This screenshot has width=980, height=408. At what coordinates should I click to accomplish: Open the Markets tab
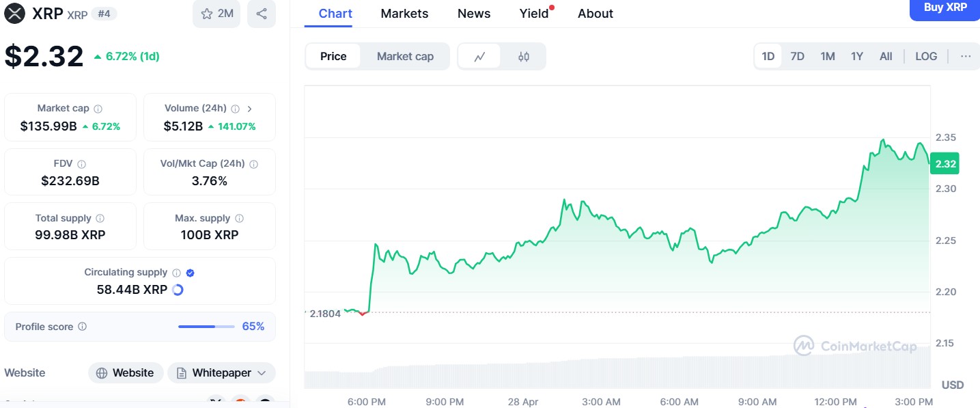[x=404, y=14]
